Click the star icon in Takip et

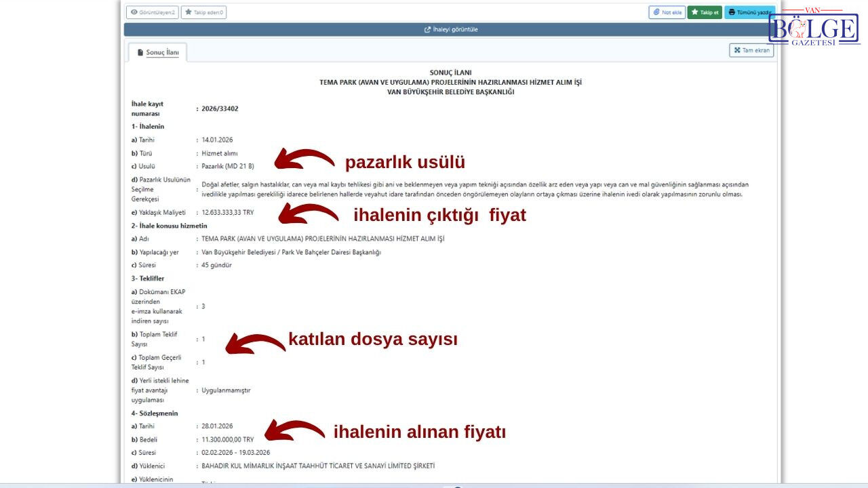coord(694,12)
